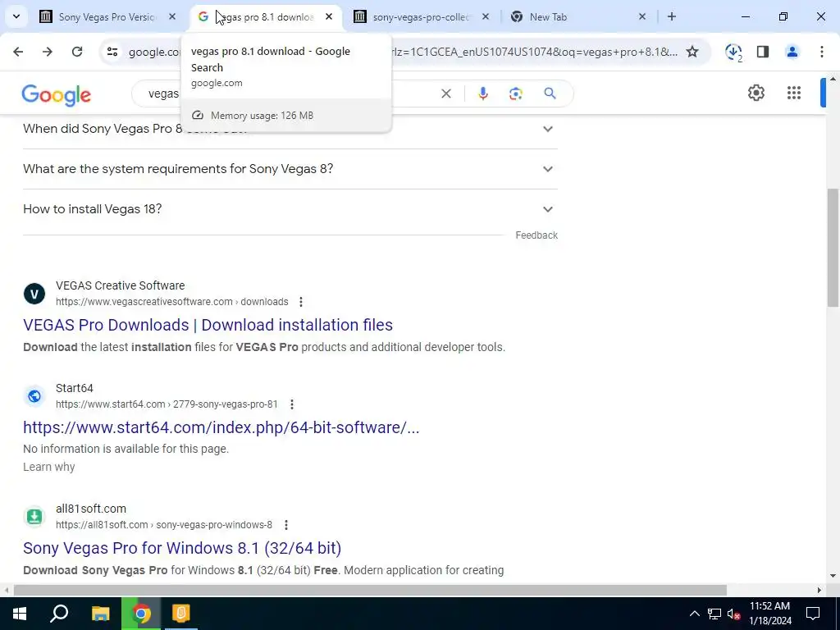Open the yellow app on the taskbar

pos(181,614)
